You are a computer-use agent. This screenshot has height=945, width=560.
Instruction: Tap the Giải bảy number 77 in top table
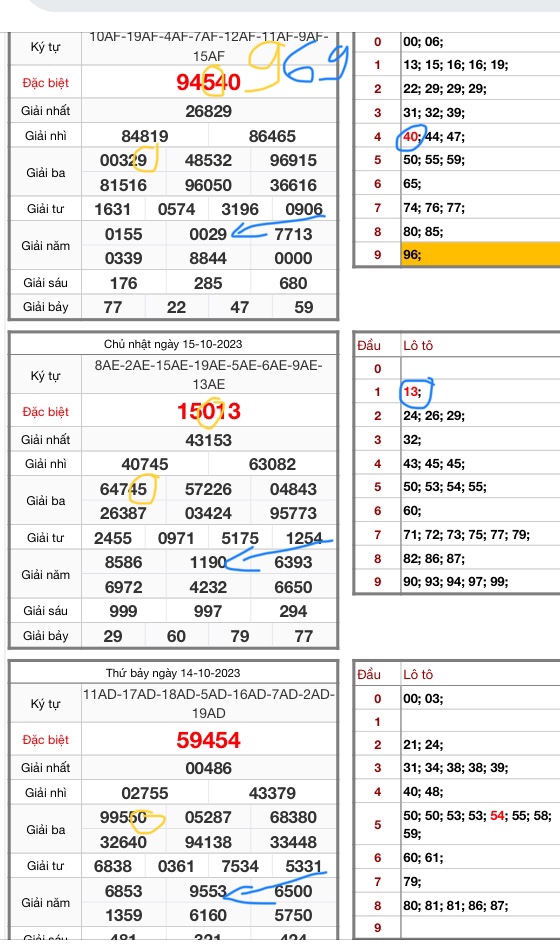tap(113, 307)
